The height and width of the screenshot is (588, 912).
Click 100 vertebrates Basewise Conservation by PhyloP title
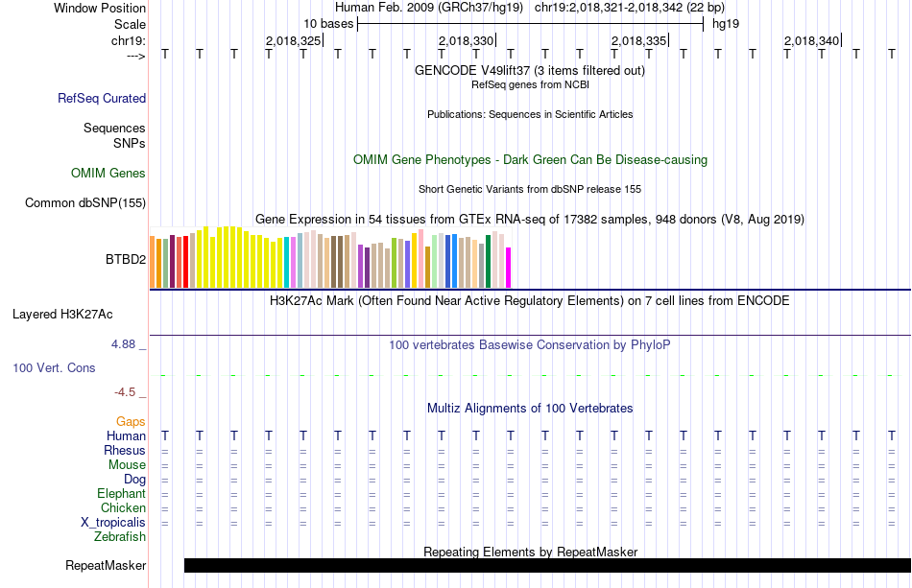point(530,345)
